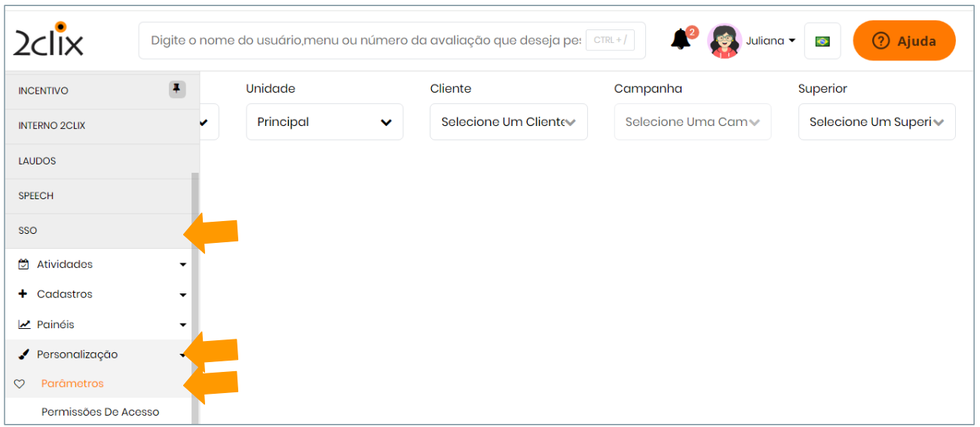980x427 pixels.
Task: Select the LAUDOS menu item
Action: (x=37, y=161)
